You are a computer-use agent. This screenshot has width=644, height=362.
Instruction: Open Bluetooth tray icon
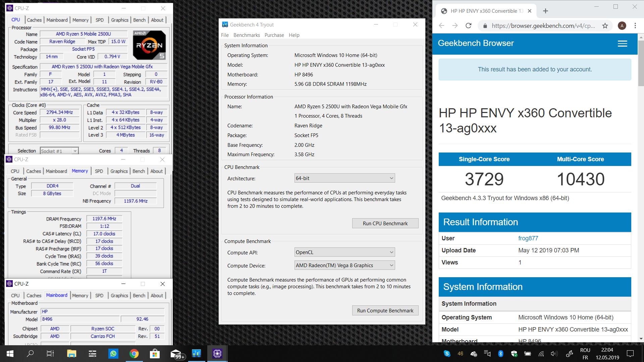click(500, 354)
